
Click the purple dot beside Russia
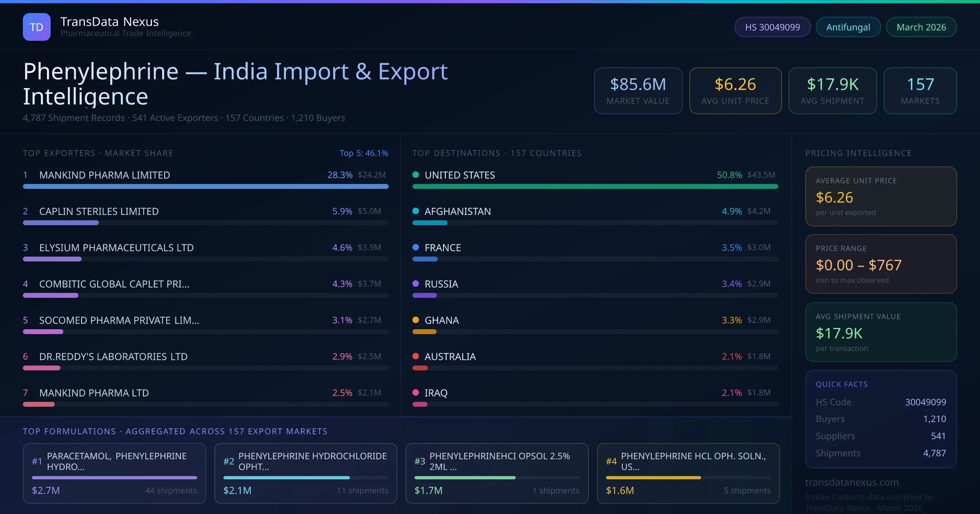(416, 284)
